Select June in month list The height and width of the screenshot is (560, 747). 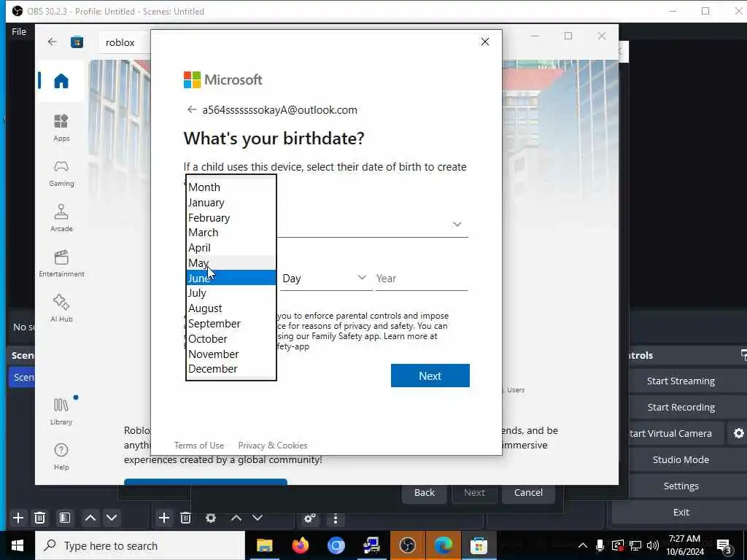coord(231,278)
